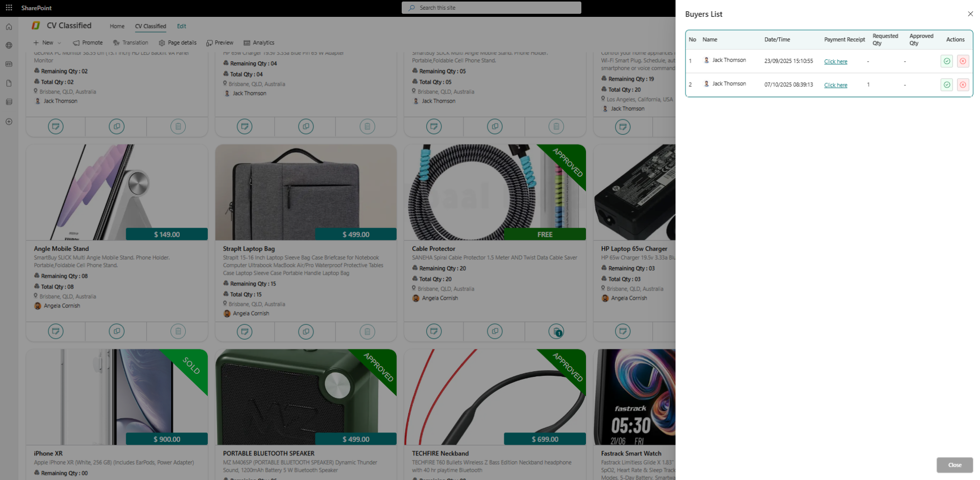Approve the 07/10/2025 buyer request
Viewport: 980px width, 480px height.
(946, 85)
